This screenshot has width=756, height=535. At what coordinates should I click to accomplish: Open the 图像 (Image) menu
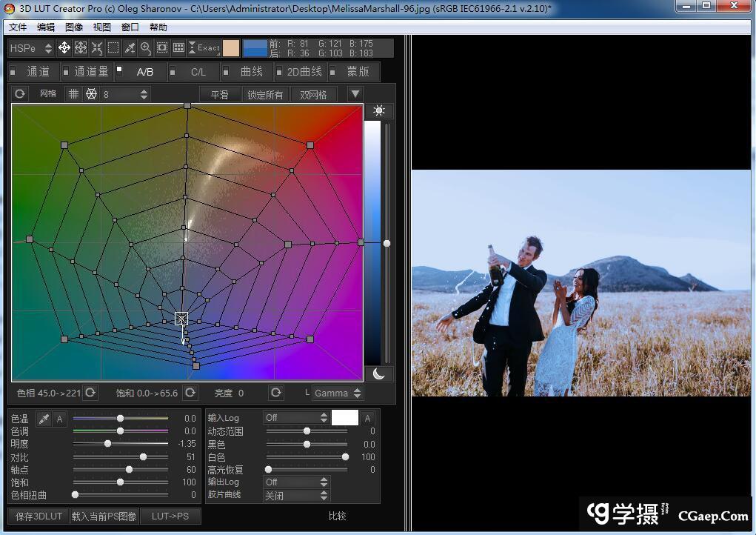click(x=74, y=27)
